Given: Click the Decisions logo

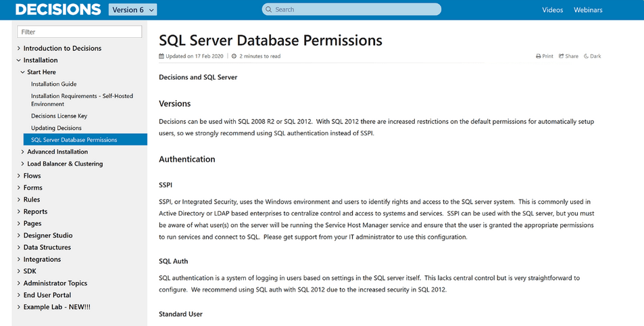Looking at the screenshot, I should point(58,9).
